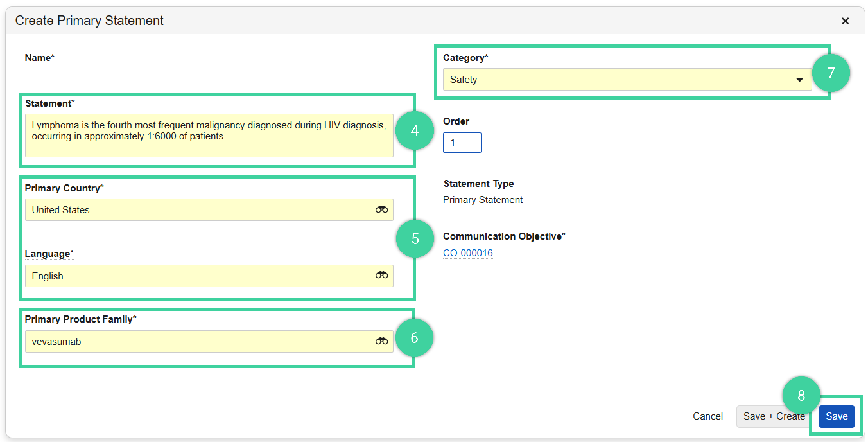
Task: Open the CO-000016 communication objective link
Action: point(468,253)
